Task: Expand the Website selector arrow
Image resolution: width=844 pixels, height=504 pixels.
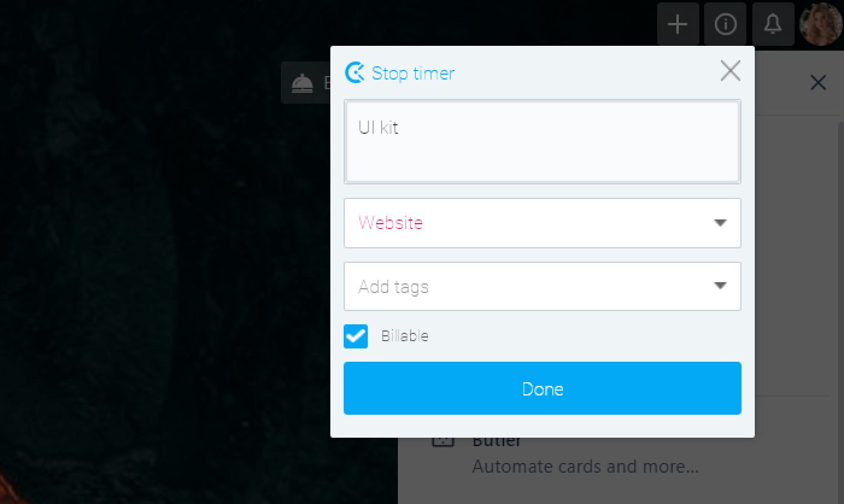Action: pos(720,223)
